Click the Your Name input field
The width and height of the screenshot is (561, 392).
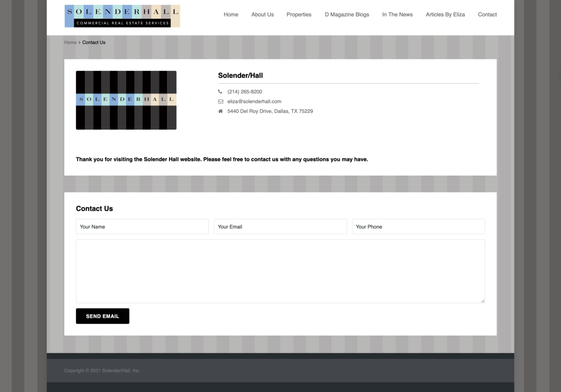pyautogui.click(x=142, y=226)
